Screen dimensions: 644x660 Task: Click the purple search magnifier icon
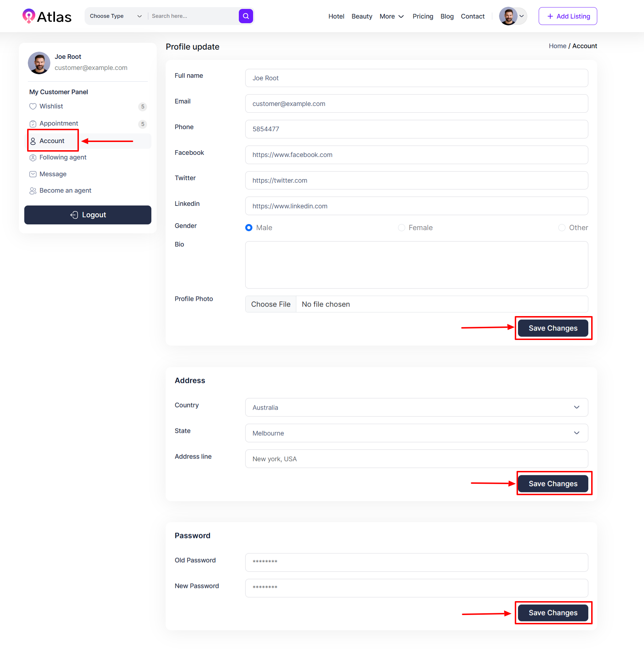[x=246, y=16]
